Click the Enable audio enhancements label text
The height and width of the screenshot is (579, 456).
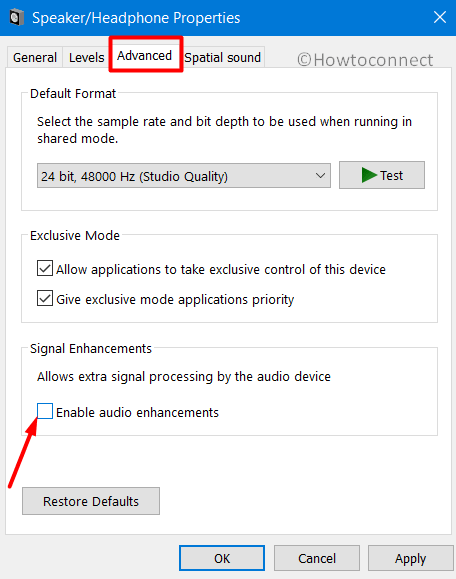coord(137,412)
